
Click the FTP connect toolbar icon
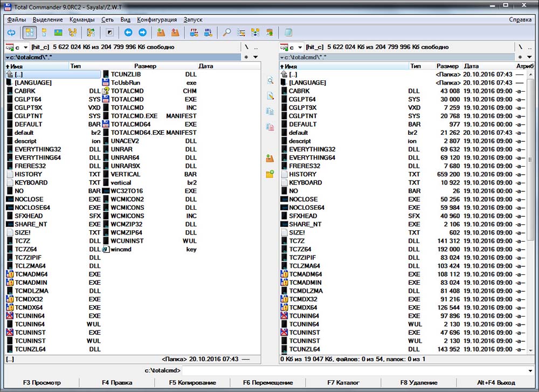(x=194, y=33)
